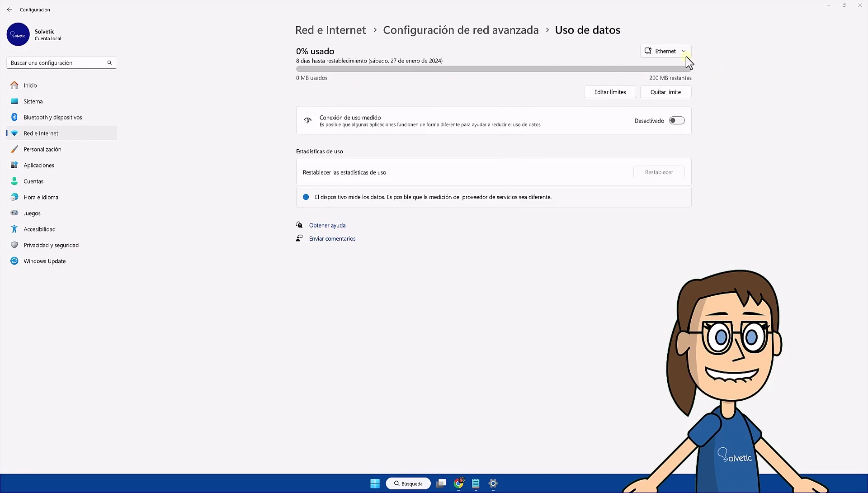Click the Aplicaciones icon
Screen dimensions: 868x493
click(14, 165)
